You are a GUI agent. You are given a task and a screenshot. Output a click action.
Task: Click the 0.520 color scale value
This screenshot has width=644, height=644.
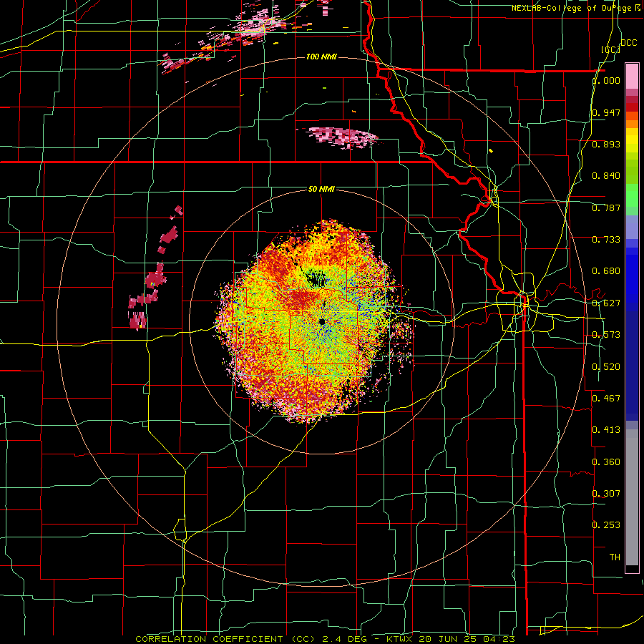coord(606,367)
